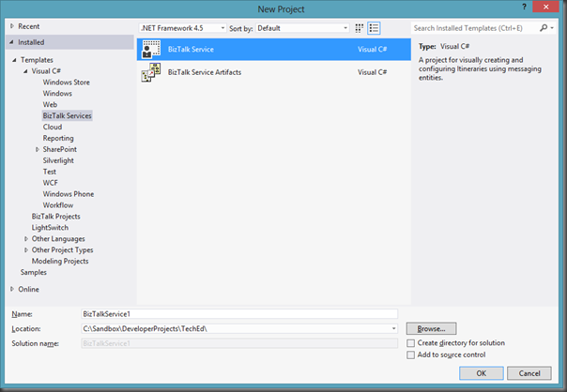Expand the Other Project Types node
Viewport: 567px width, 392px height.
click(x=26, y=250)
